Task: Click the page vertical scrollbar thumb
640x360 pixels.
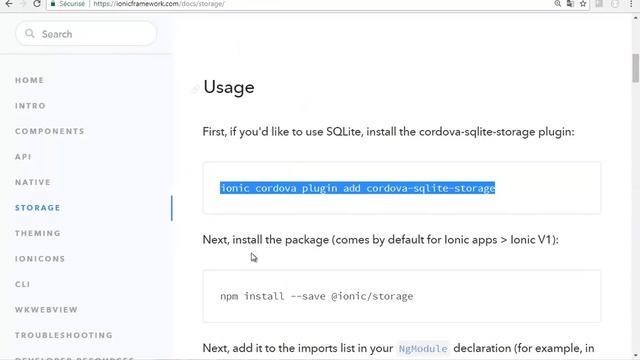Action: (x=636, y=68)
